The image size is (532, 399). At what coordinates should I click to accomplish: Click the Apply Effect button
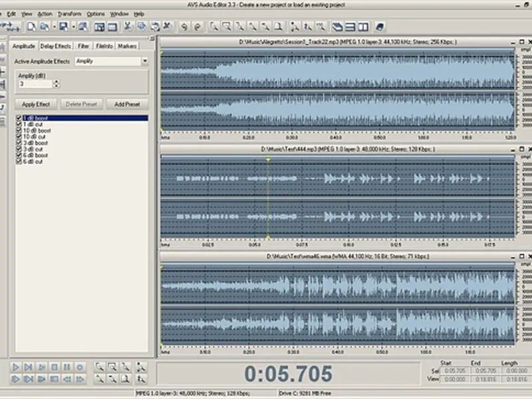coord(36,104)
